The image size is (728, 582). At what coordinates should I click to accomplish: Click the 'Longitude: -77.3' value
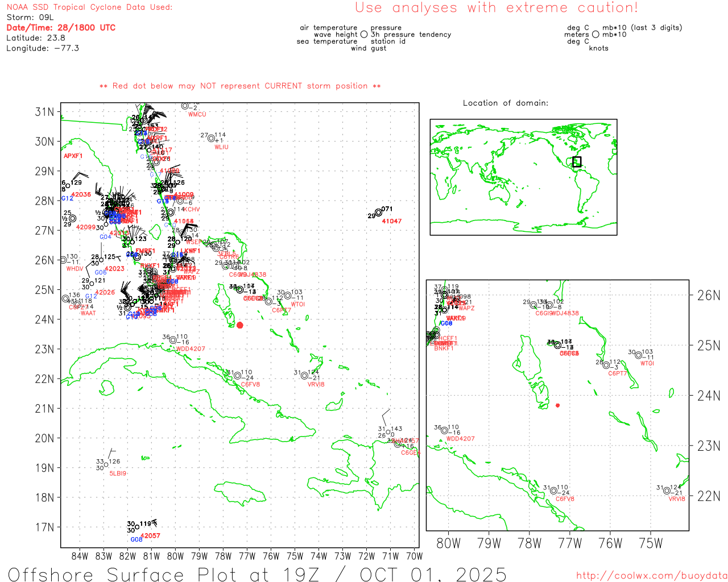click(43, 48)
